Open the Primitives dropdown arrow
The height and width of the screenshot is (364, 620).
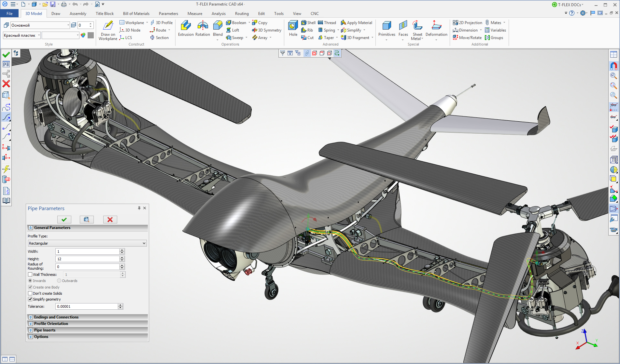pyautogui.click(x=387, y=40)
